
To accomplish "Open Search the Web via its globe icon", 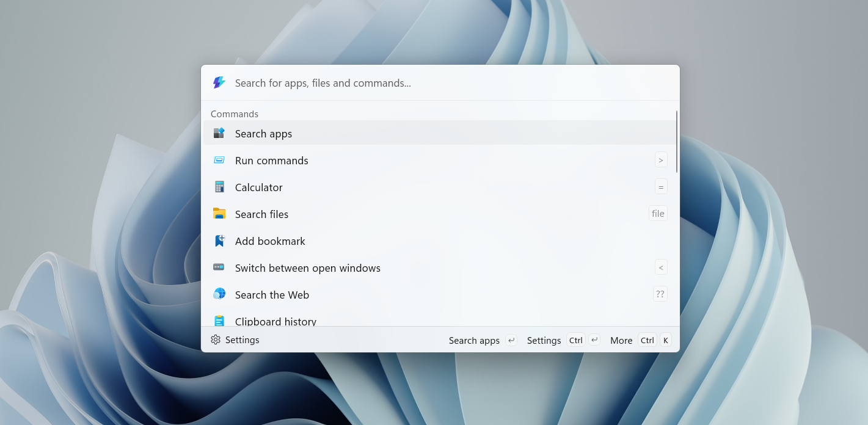I will (219, 294).
